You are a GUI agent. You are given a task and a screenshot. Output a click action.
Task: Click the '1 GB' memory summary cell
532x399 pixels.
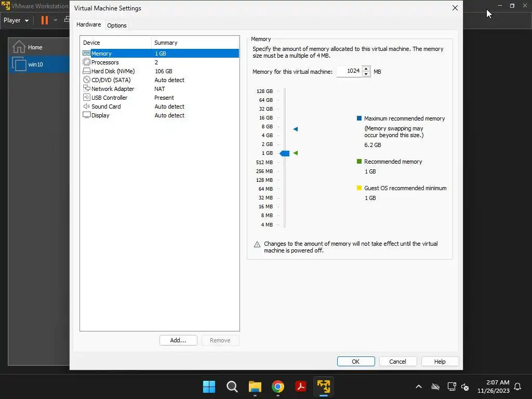[x=161, y=54]
